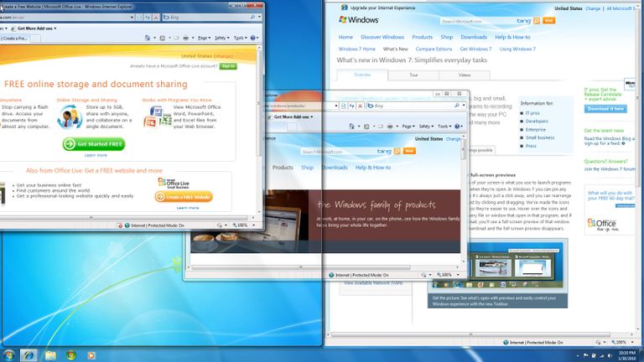Screen dimensions: 644x362
Task: Open Safety menu in Office Live window
Action: pyautogui.click(x=221, y=38)
